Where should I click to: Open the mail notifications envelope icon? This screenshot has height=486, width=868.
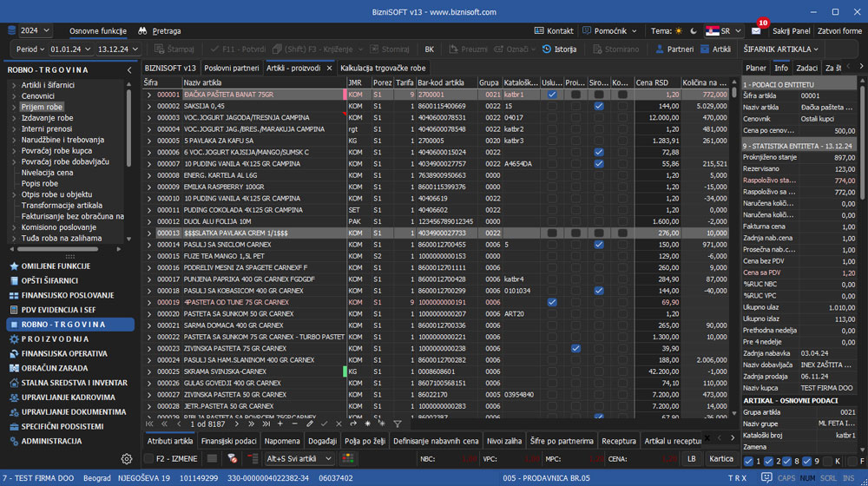click(756, 31)
